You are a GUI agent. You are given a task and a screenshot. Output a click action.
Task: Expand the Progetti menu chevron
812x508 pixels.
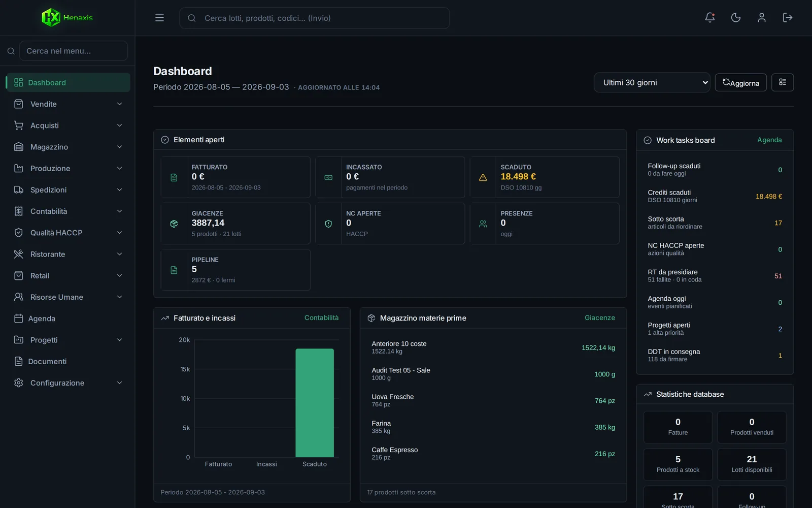click(120, 340)
